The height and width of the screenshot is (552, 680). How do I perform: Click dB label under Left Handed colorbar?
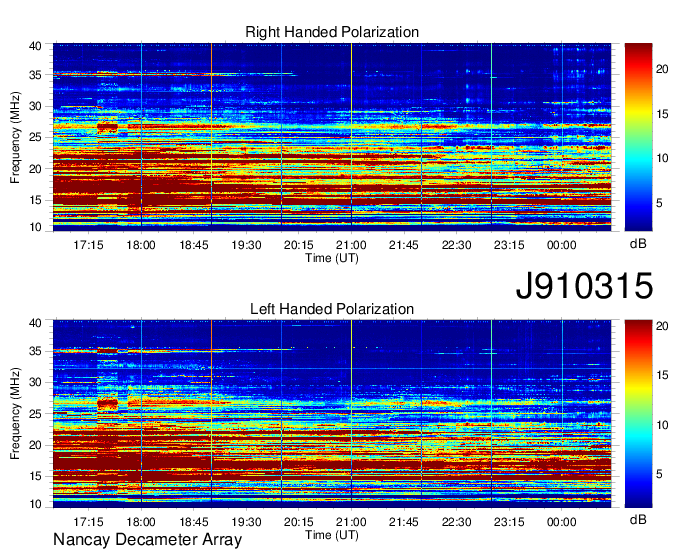(x=638, y=520)
